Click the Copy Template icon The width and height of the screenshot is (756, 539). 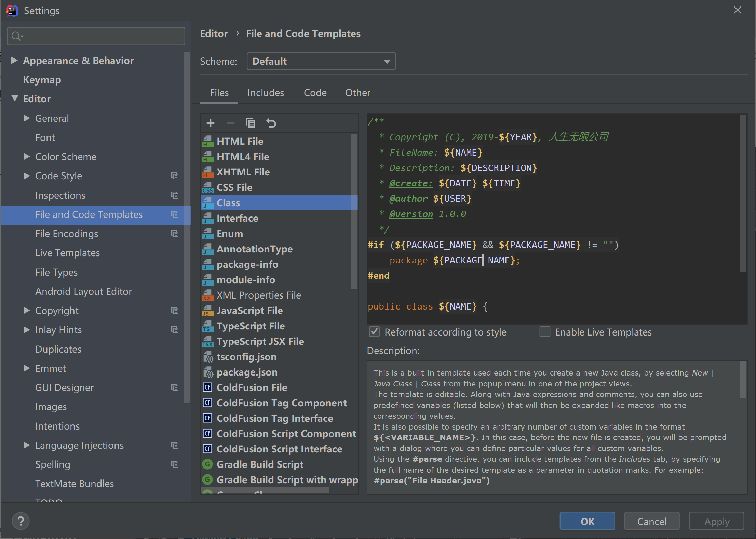pos(251,123)
